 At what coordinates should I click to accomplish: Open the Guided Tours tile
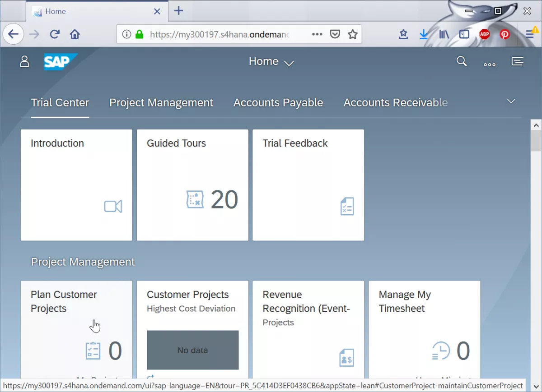pos(192,185)
